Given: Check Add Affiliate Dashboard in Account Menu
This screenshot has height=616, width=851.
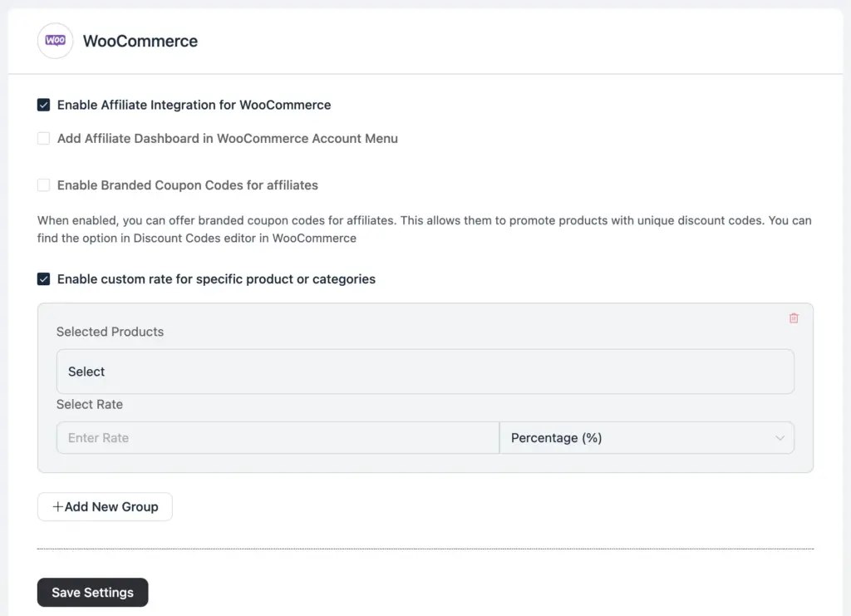Looking at the screenshot, I should (x=43, y=138).
